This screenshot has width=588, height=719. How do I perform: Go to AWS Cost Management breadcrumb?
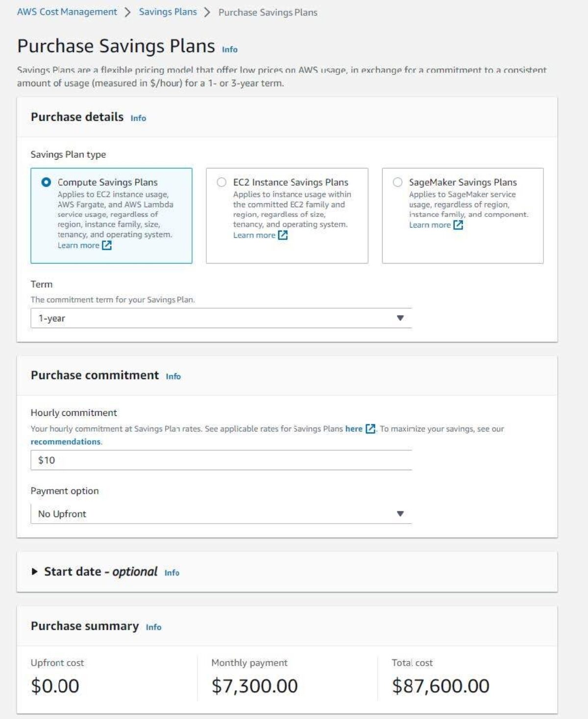click(67, 12)
